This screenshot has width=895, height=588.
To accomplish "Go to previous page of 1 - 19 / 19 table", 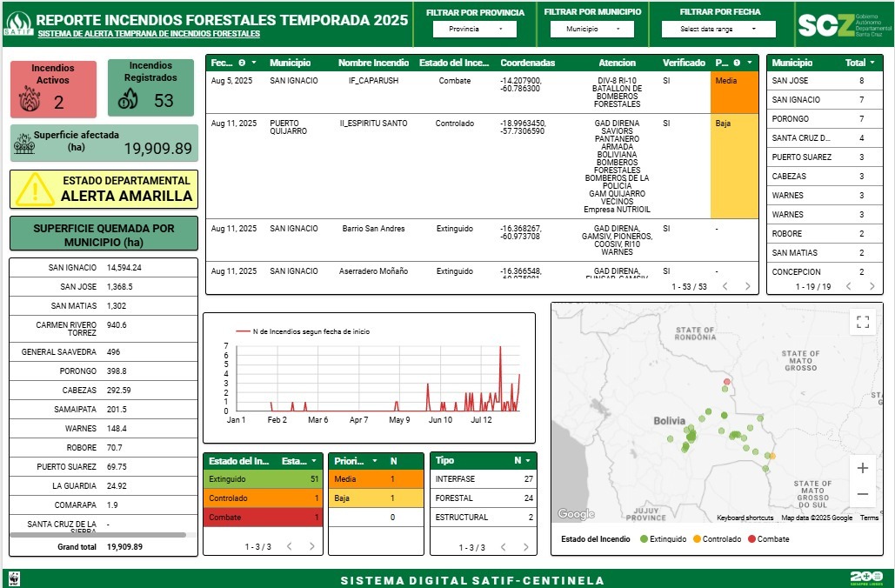I will (x=849, y=286).
